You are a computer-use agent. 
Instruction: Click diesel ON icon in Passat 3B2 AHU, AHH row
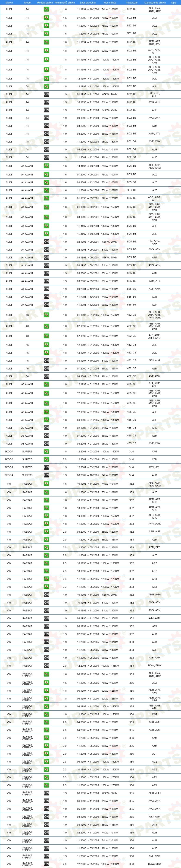tap(47, 595)
